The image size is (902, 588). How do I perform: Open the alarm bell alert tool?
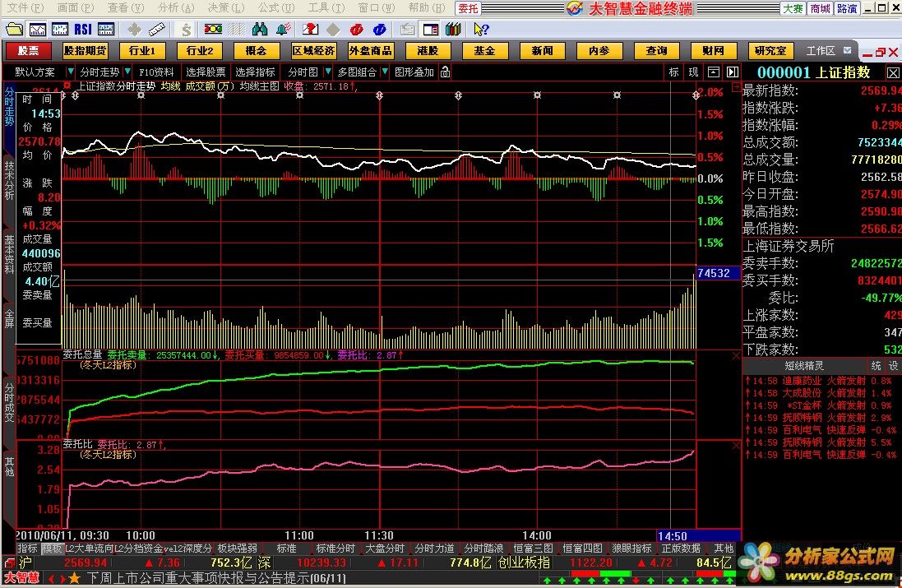click(283, 29)
